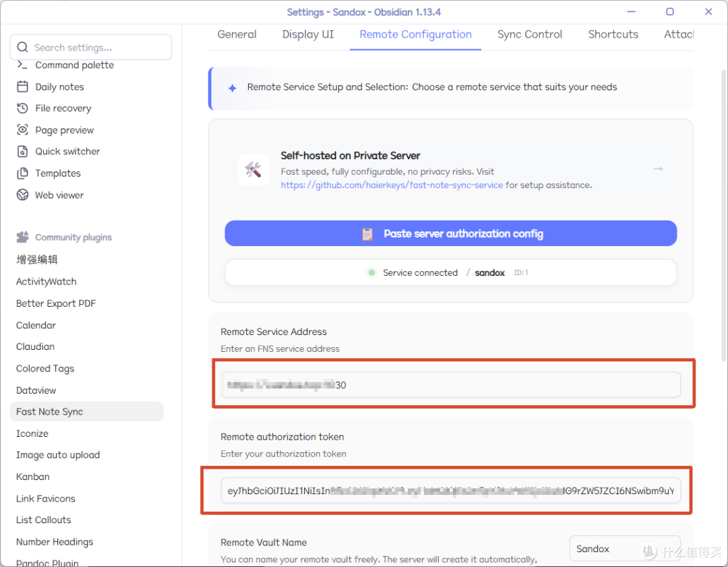This screenshot has width=728, height=567.
Task: Open Templates settings
Action: (x=58, y=173)
